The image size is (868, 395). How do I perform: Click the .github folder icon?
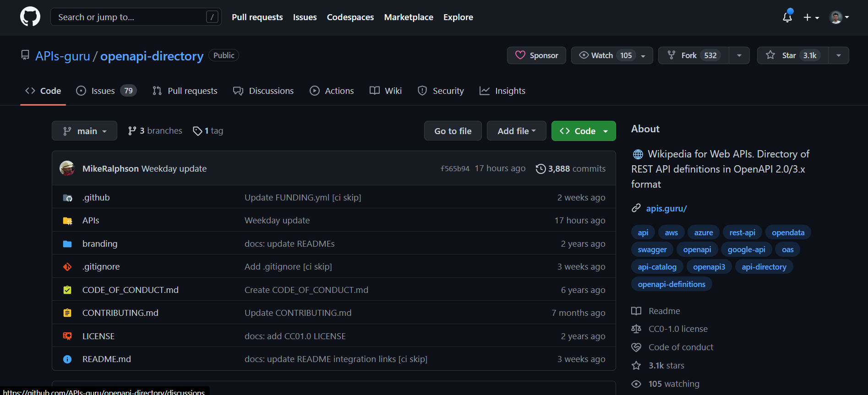point(67,198)
